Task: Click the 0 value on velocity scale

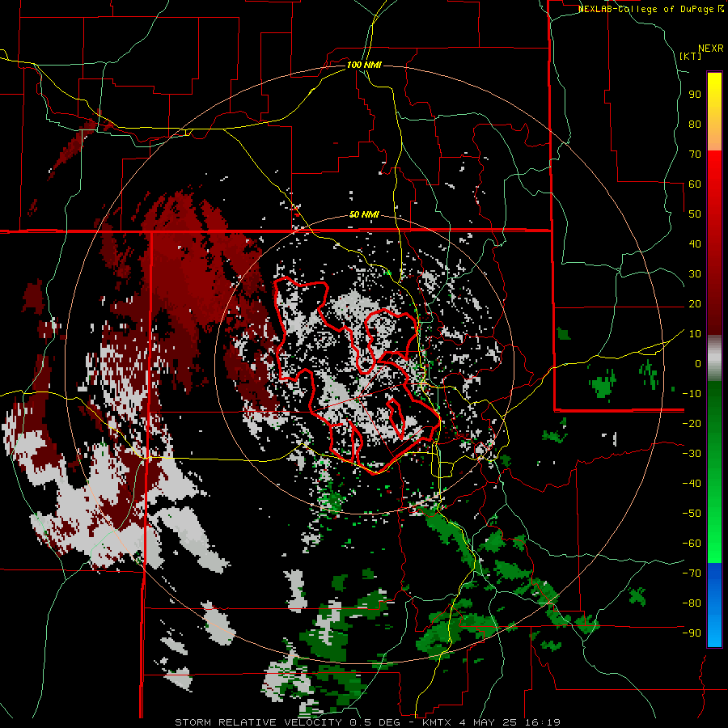Action: click(698, 364)
